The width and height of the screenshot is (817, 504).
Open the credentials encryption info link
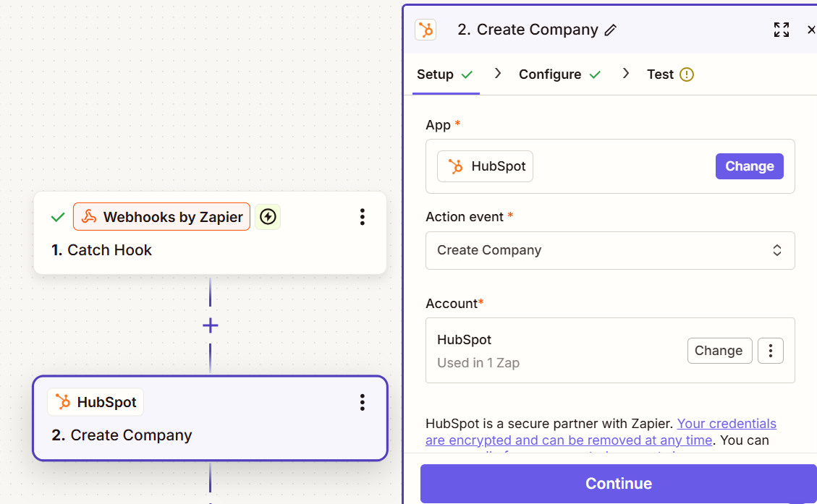tap(601, 432)
